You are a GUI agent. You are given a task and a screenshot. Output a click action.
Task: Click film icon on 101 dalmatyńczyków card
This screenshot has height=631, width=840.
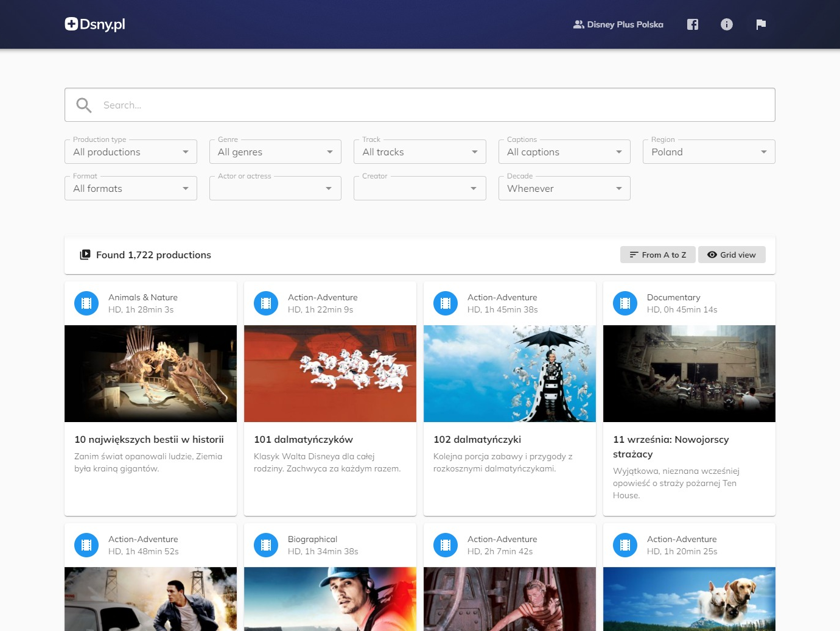point(266,303)
